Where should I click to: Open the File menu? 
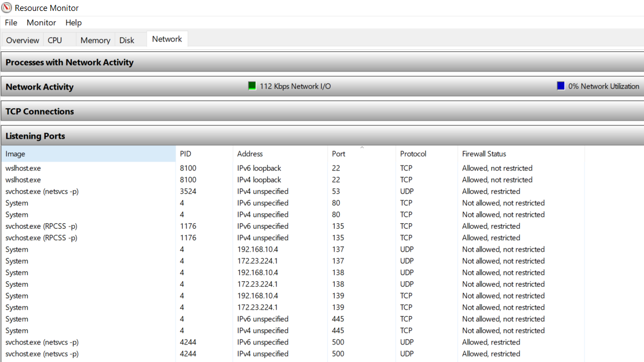[10, 22]
